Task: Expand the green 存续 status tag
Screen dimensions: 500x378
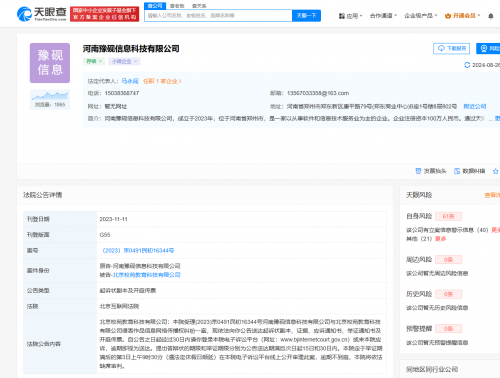Action: (94, 61)
